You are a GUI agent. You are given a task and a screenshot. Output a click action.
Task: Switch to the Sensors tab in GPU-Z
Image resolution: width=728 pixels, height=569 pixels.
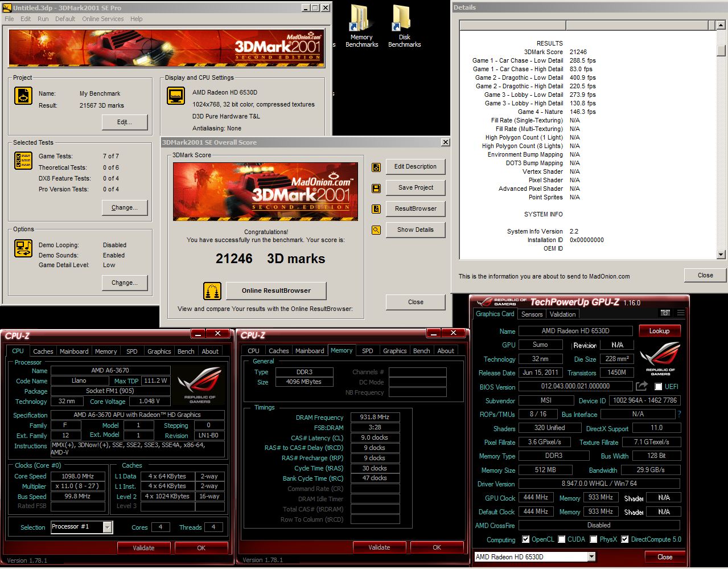pos(532,314)
